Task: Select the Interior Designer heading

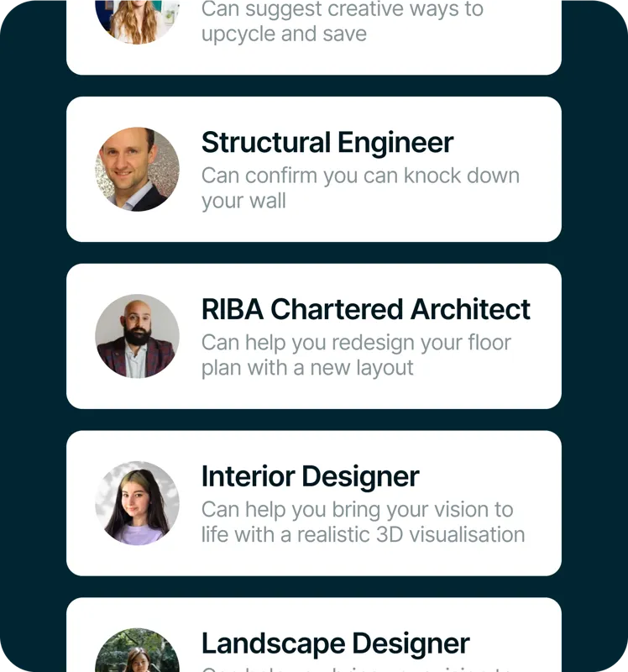Action: (310, 476)
